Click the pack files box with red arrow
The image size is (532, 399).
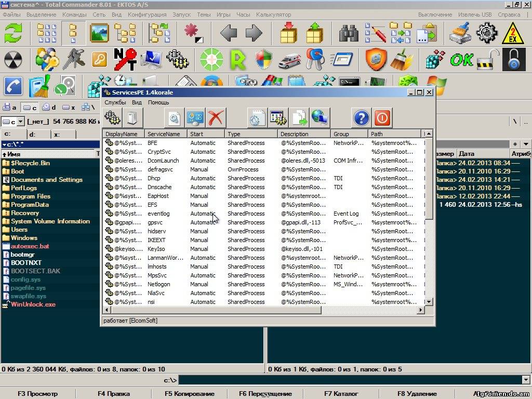(x=289, y=33)
